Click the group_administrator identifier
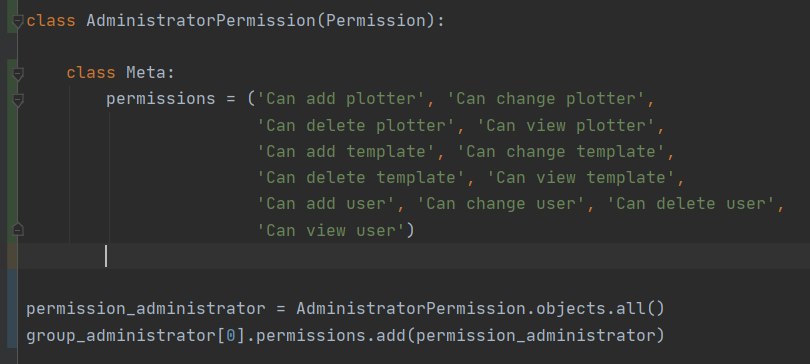 click(x=121, y=336)
